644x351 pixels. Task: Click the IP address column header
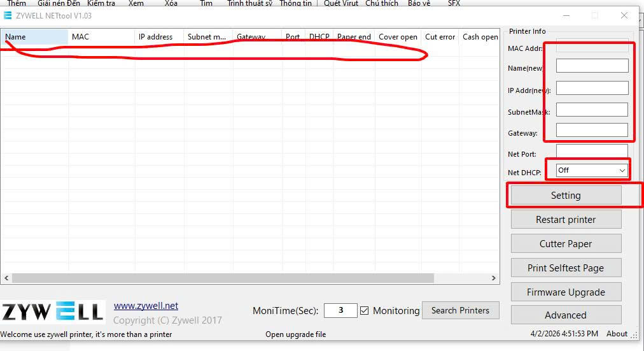(158, 37)
